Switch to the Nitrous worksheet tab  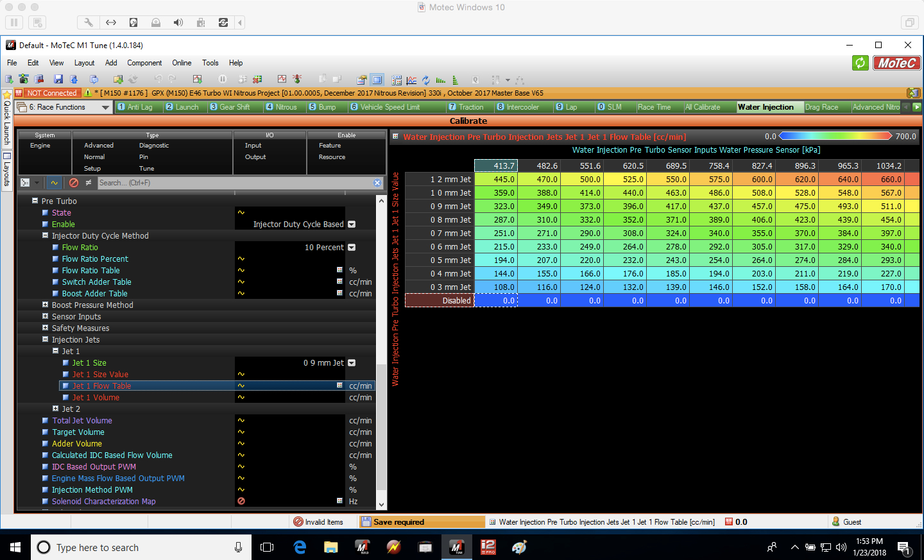[286, 107]
